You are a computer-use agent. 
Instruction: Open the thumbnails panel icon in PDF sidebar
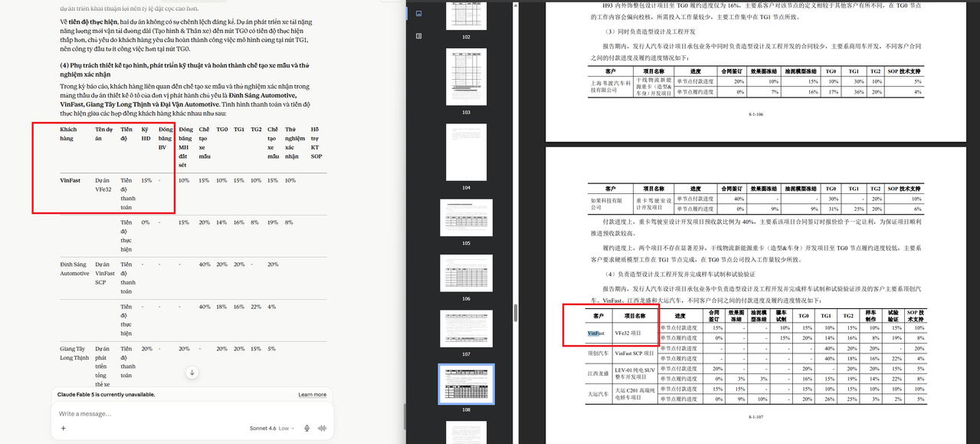tap(418, 14)
